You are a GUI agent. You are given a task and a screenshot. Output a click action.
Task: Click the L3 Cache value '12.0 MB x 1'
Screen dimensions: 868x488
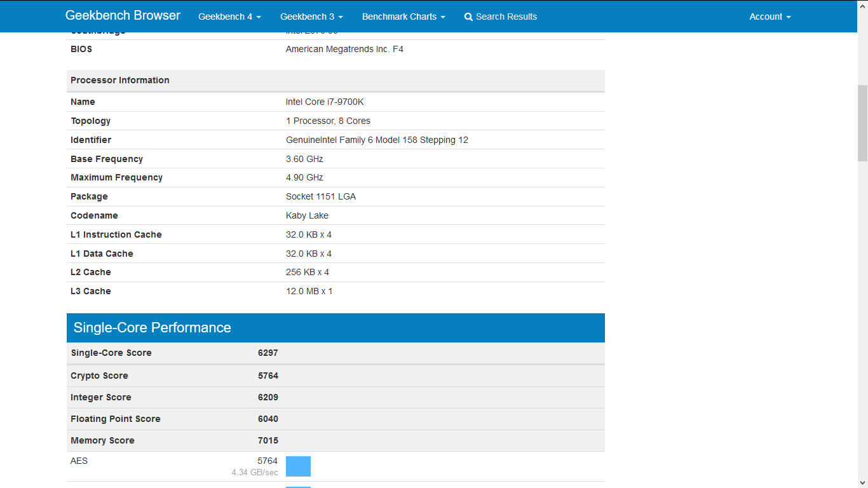(x=309, y=291)
